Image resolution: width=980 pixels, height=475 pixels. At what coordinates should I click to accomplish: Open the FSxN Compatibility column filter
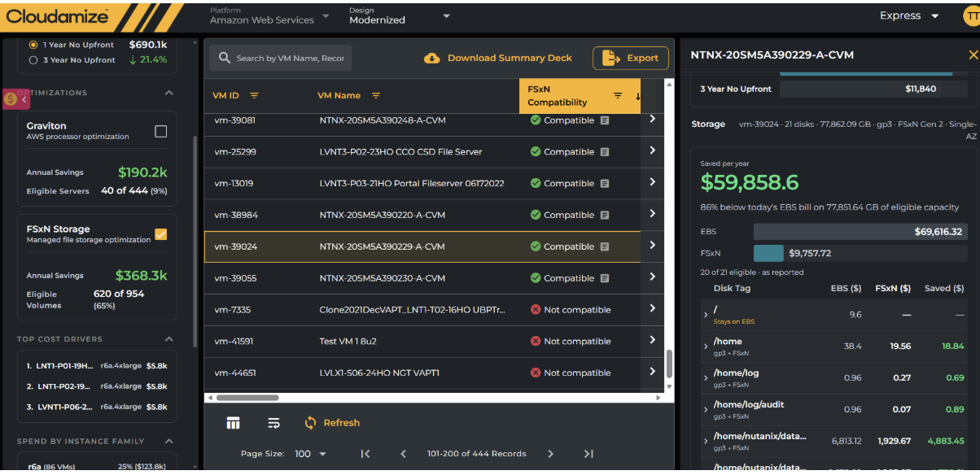point(618,96)
